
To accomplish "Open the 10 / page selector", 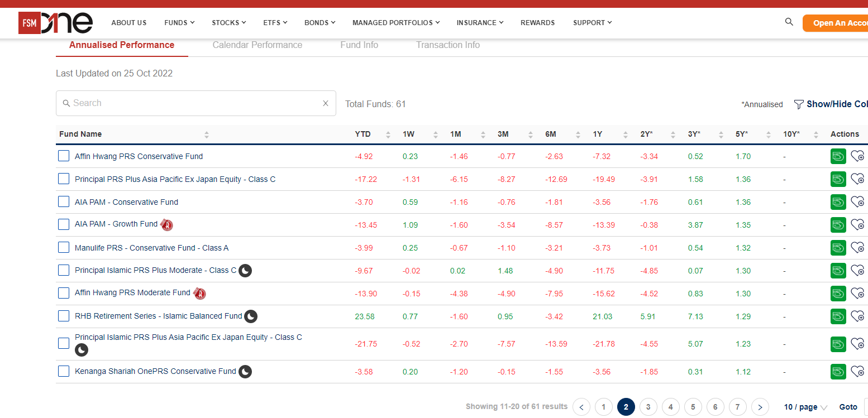I will point(805,407).
